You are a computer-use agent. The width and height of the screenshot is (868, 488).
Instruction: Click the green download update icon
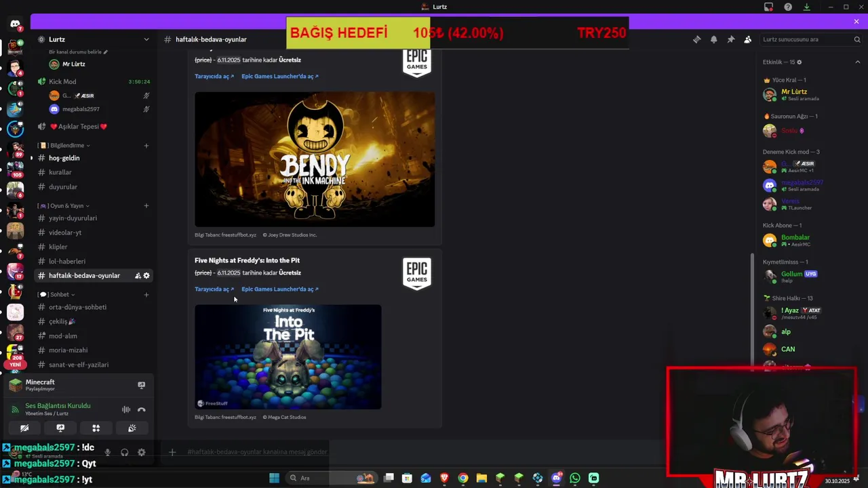[806, 7]
